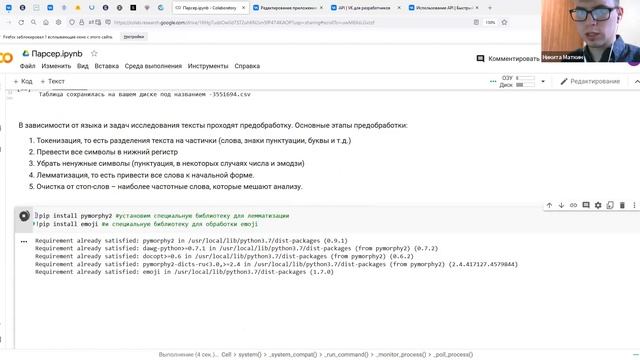This screenshot has height=360, width=640.
Task: Add a code cell with + Код
Action: [23, 82]
